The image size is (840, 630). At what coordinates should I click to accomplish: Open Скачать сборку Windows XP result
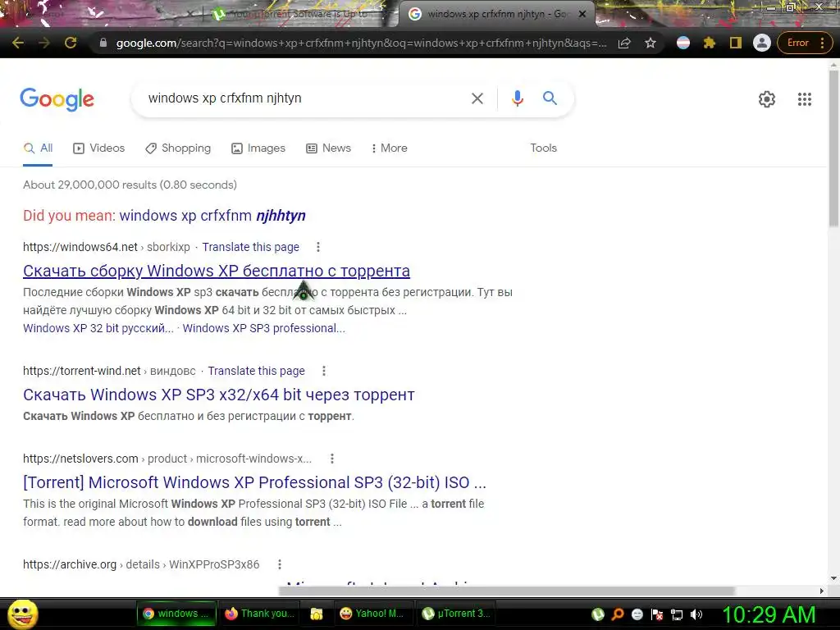point(217,271)
